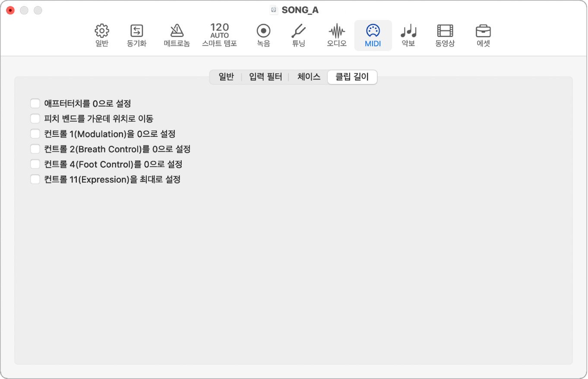Toggle 컨트롤 1(Modulation)을 0으로 설정
This screenshot has height=379, width=588.
point(35,134)
